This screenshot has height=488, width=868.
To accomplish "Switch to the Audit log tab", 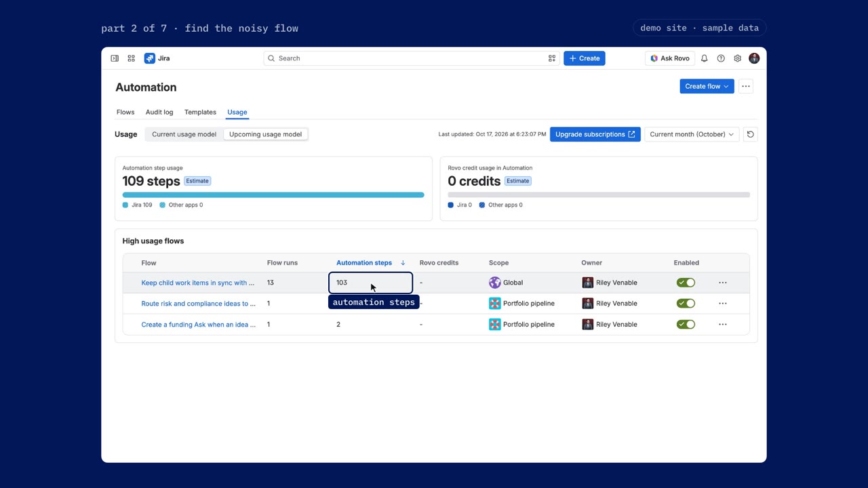I will pyautogui.click(x=159, y=113).
